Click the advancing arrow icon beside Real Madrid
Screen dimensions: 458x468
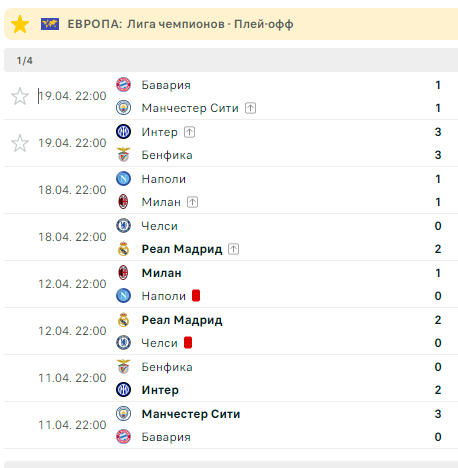(x=234, y=249)
